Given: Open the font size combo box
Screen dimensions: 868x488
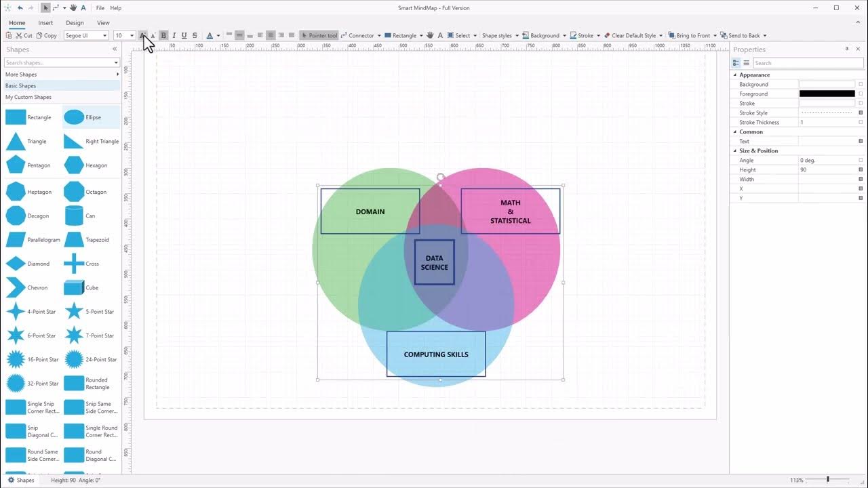Looking at the screenshot, I should [x=125, y=35].
